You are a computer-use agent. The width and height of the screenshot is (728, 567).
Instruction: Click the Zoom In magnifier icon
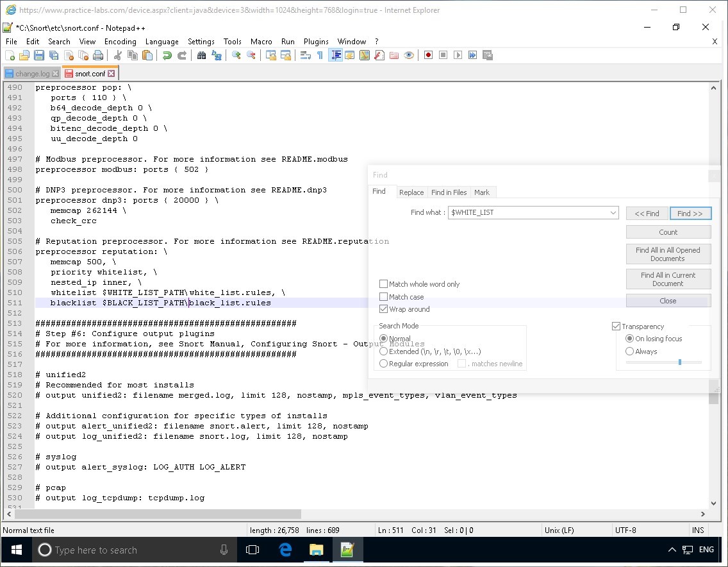pos(236,55)
